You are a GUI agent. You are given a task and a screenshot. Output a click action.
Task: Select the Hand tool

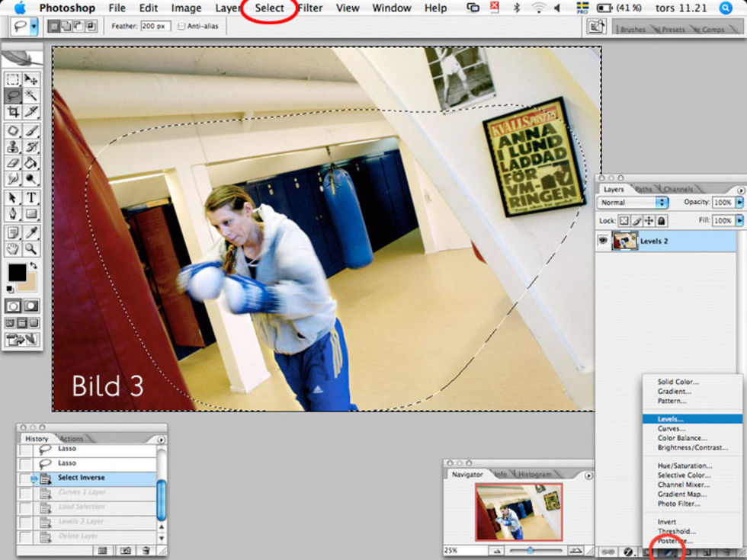(14, 248)
